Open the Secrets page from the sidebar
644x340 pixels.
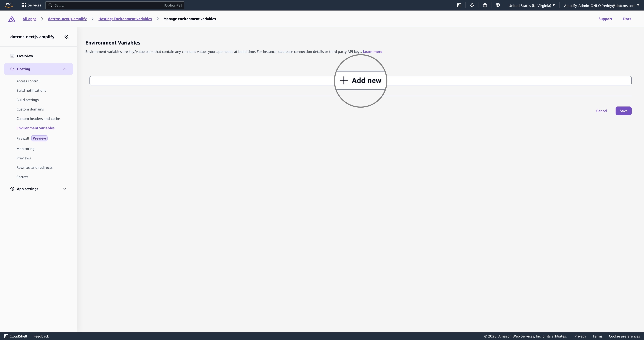(22, 177)
